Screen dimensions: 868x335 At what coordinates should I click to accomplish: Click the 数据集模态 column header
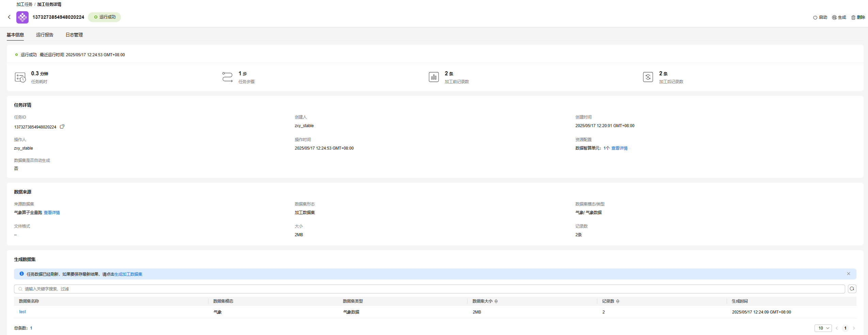pos(223,301)
